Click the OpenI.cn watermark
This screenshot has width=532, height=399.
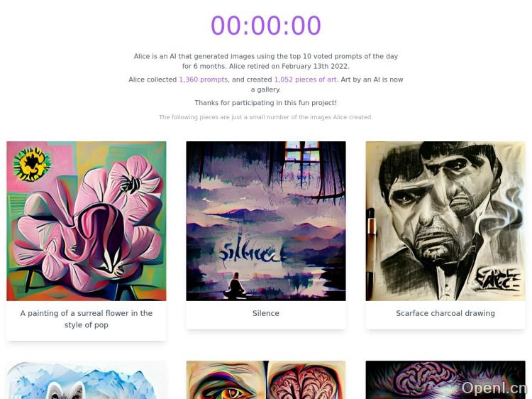tap(494, 388)
